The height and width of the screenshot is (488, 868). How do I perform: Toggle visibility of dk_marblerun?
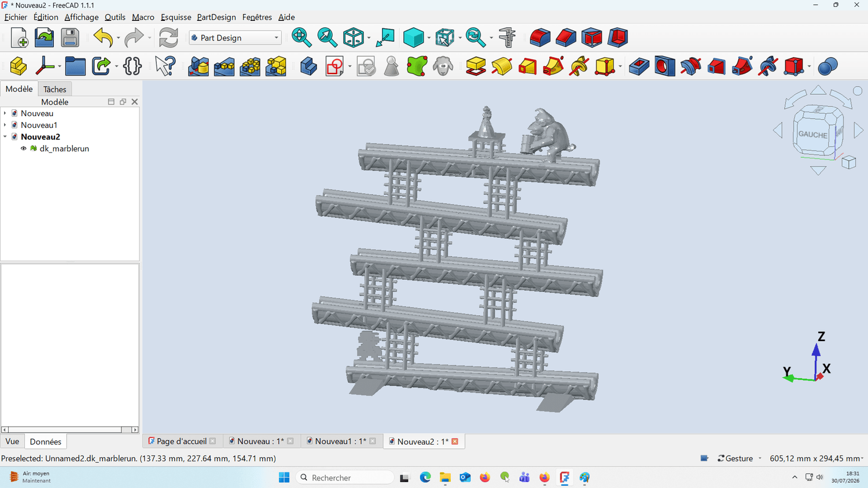pos(24,149)
